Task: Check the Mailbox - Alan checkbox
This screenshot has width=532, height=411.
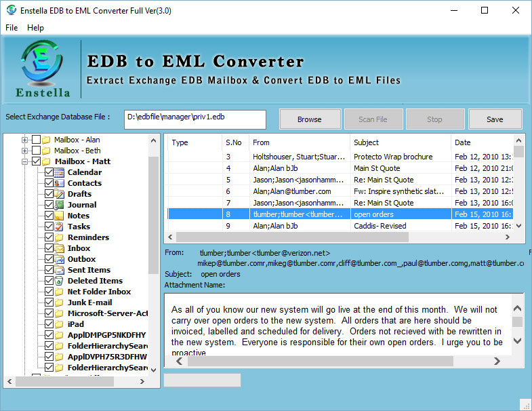Action: (36, 140)
